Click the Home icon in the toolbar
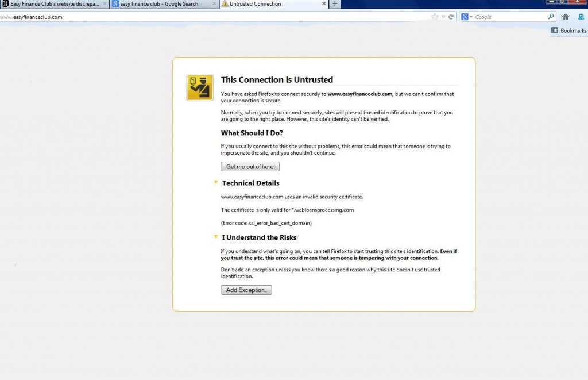The width and height of the screenshot is (588, 380). click(566, 17)
